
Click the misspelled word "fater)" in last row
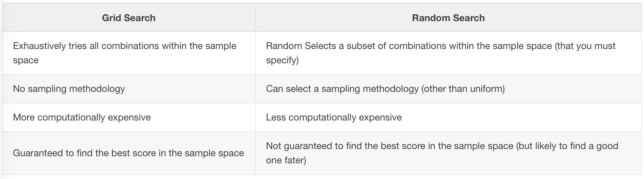(296, 160)
